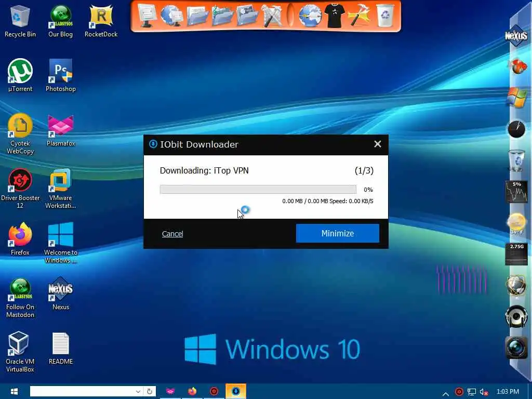Screen dimensions: 532x399
Task: Open the Recycle Bin desktop icon
Action: pyautogui.click(x=20, y=21)
